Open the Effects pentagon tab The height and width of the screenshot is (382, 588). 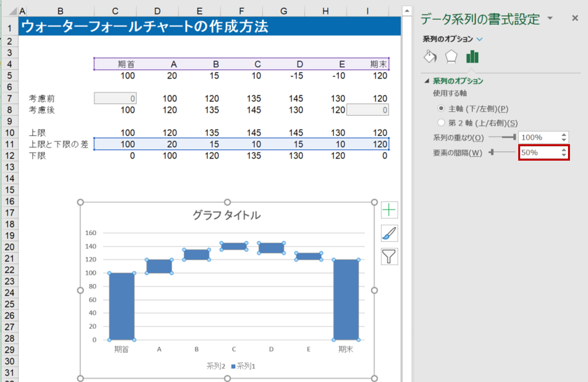coord(451,57)
